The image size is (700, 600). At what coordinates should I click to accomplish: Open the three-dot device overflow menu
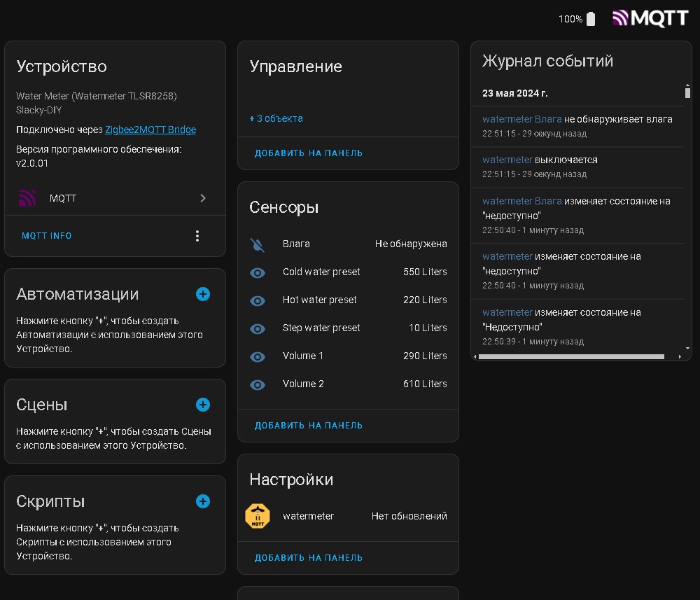197,236
